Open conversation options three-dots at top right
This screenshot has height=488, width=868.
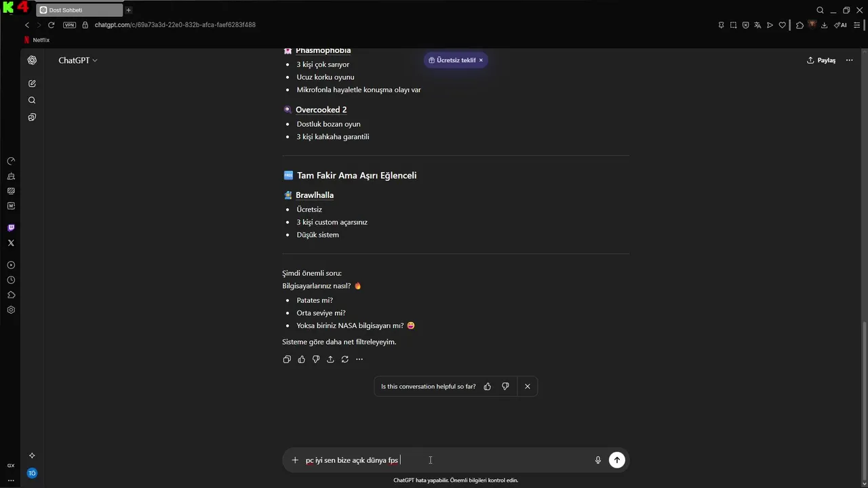849,60
